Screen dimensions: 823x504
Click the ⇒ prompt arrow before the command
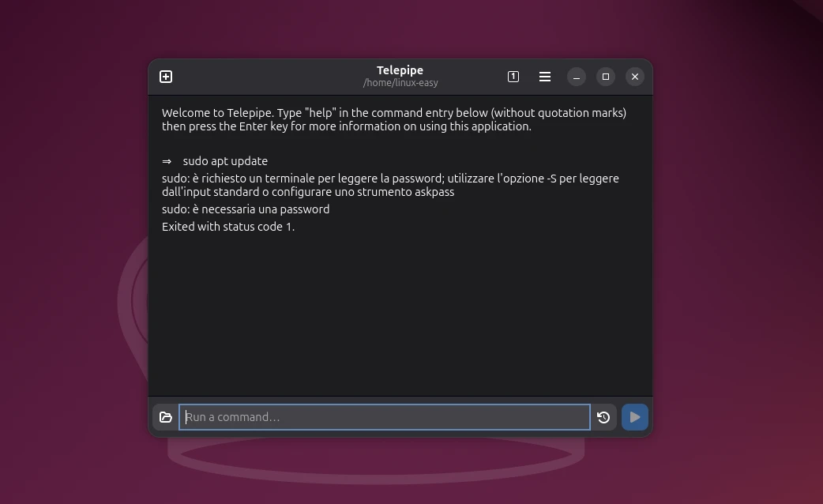click(x=167, y=161)
